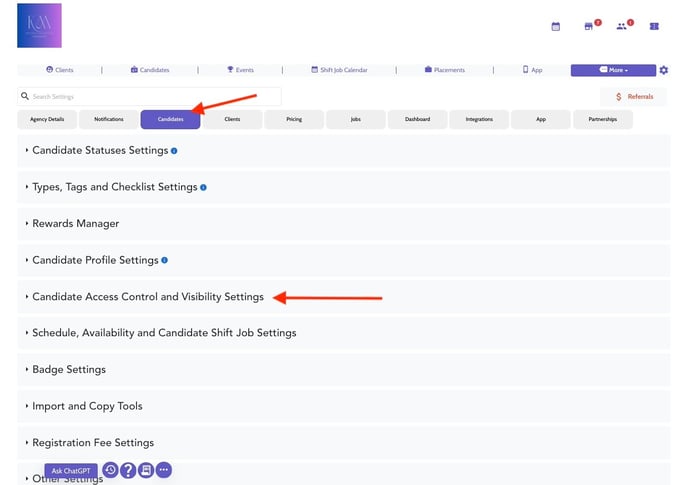Image resolution: width=688 pixels, height=485 pixels.
Task: Open the store icon with red badge
Action: point(588,26)
